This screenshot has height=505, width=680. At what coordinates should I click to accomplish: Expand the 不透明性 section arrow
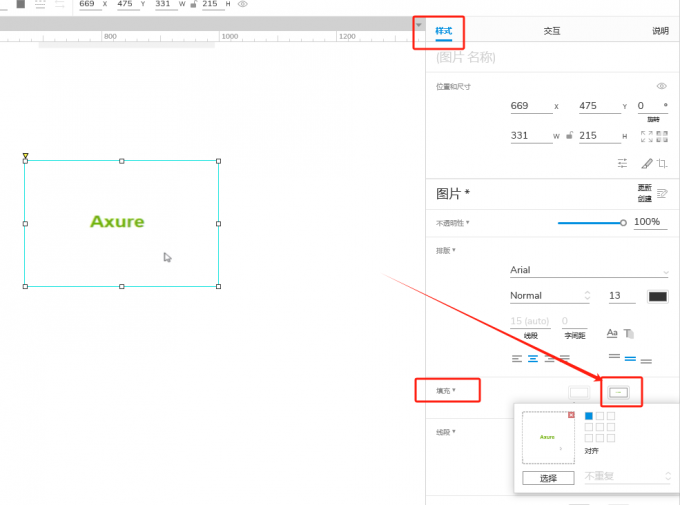click(468, 223)
